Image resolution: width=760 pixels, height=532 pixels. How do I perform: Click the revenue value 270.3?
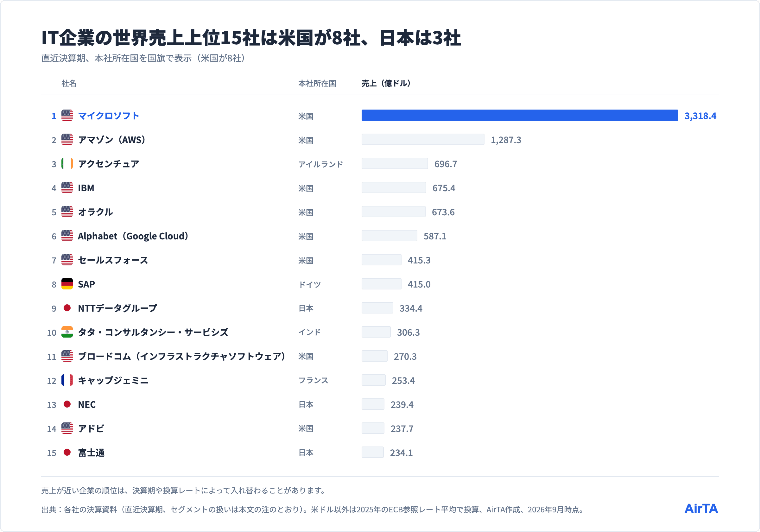tap(405, 357)
